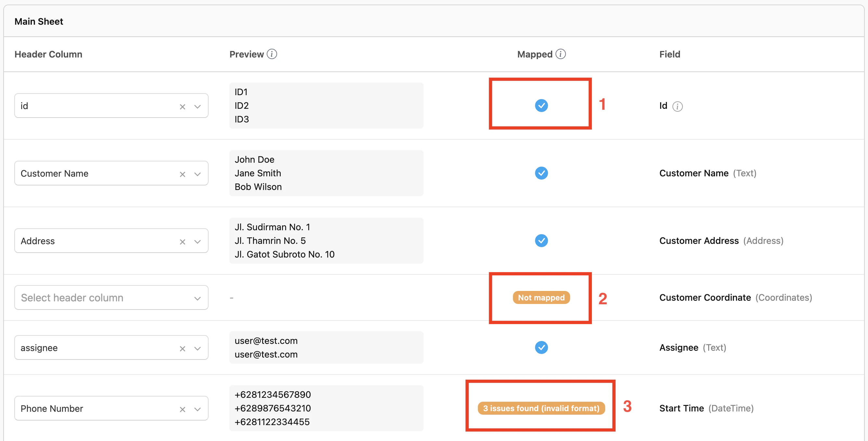Remove the Address header column selection

point(182,242)
